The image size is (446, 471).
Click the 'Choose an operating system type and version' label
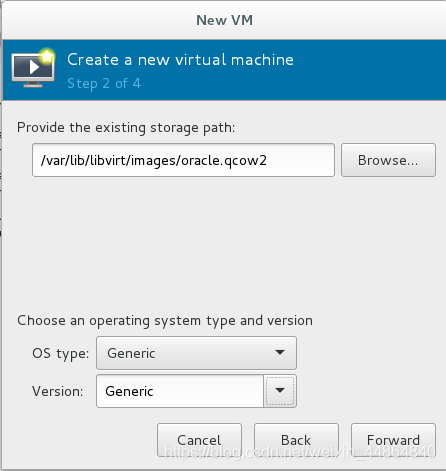click(165, 320)
